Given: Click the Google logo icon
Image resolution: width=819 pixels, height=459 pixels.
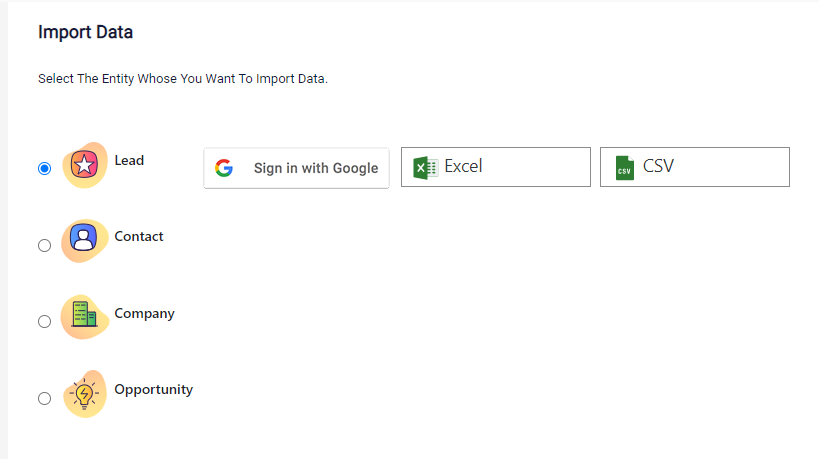Looking at the screenshot, I should click(224, 168).
